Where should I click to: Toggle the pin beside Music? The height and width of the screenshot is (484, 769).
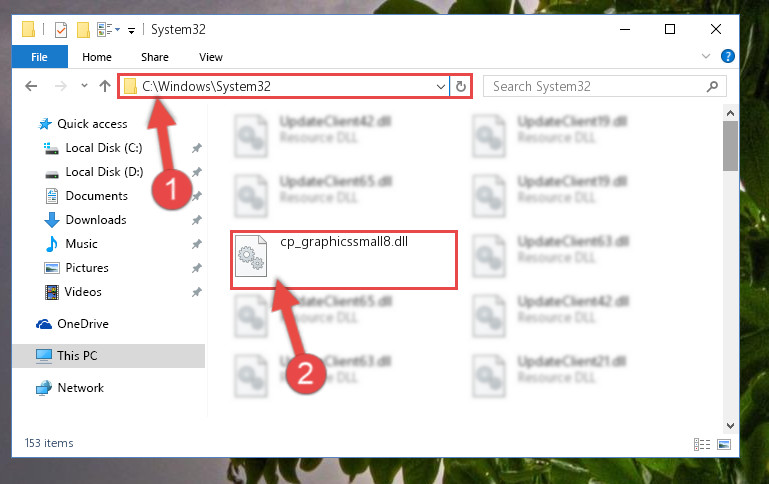pos(197,244)
